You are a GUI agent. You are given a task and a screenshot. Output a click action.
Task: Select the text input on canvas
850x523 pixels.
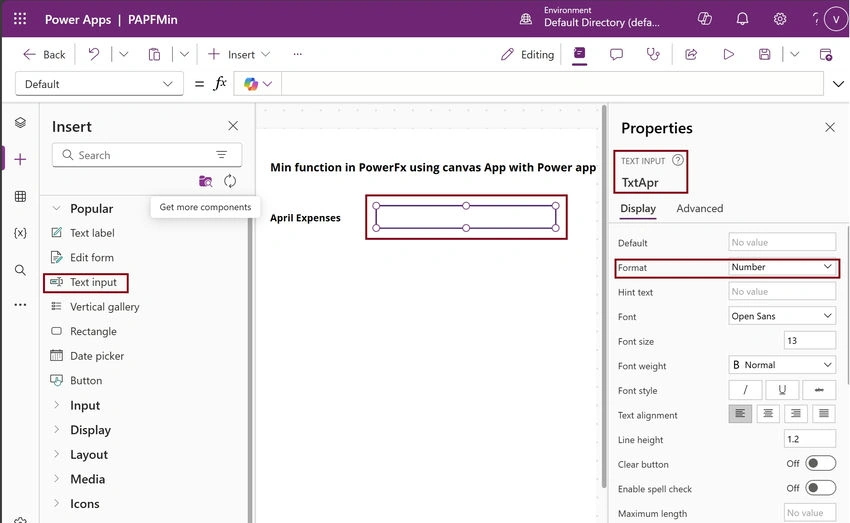(x=466, y=217)
